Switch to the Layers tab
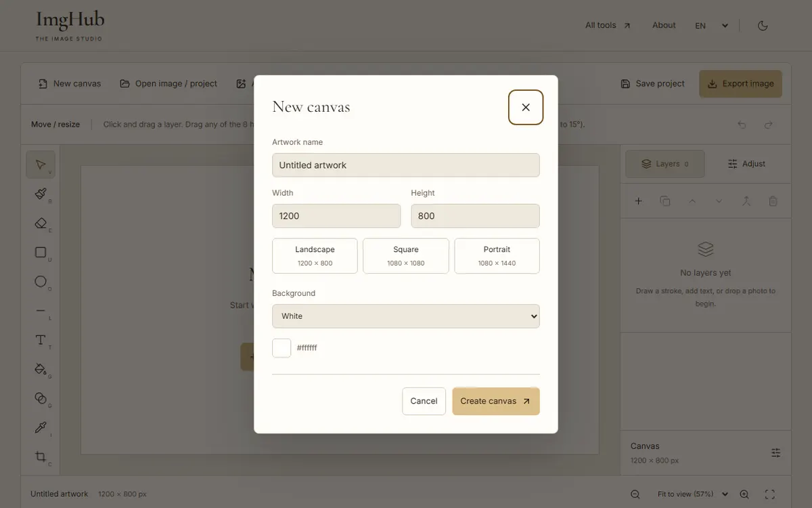This screenshot has height=508, width=812. (x=664, y=164)
